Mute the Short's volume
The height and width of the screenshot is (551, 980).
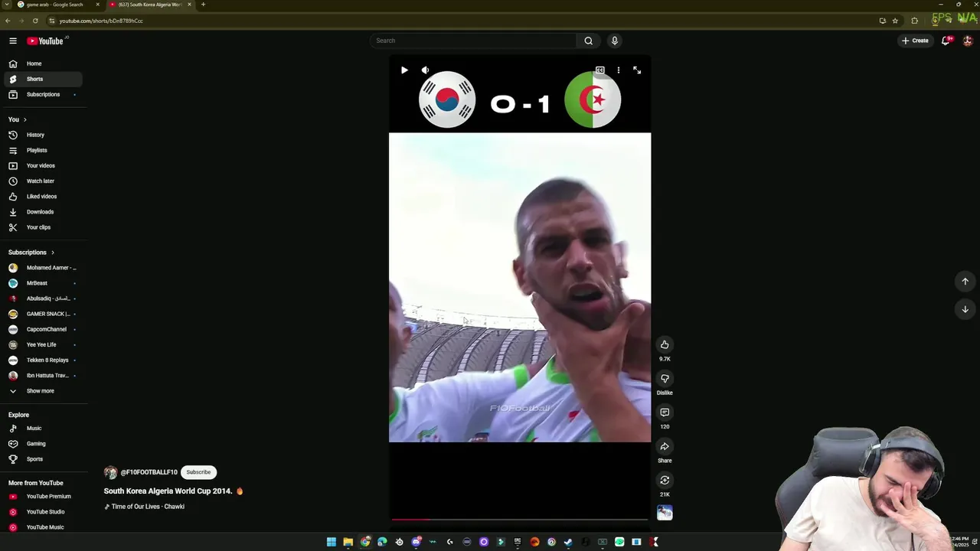(426, 70)
